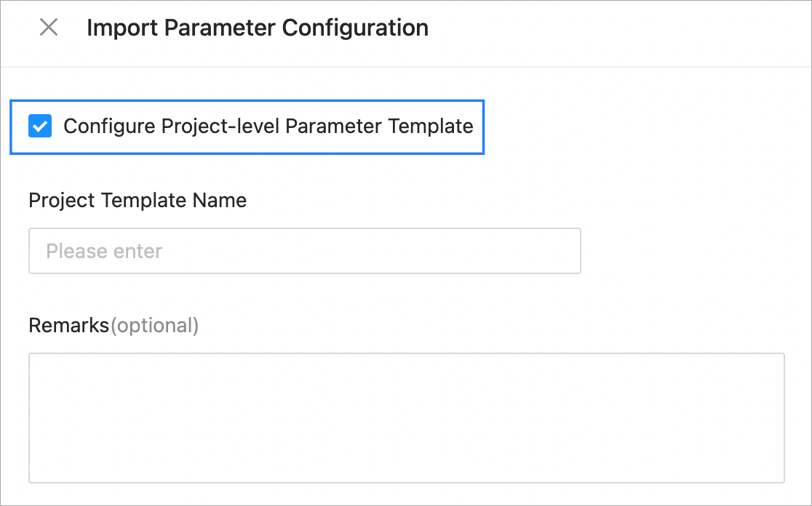Viewport: 812px width, 506px height.
Task: Click the '(optional)' hint next to Remarks
Action: coord(154,325)
